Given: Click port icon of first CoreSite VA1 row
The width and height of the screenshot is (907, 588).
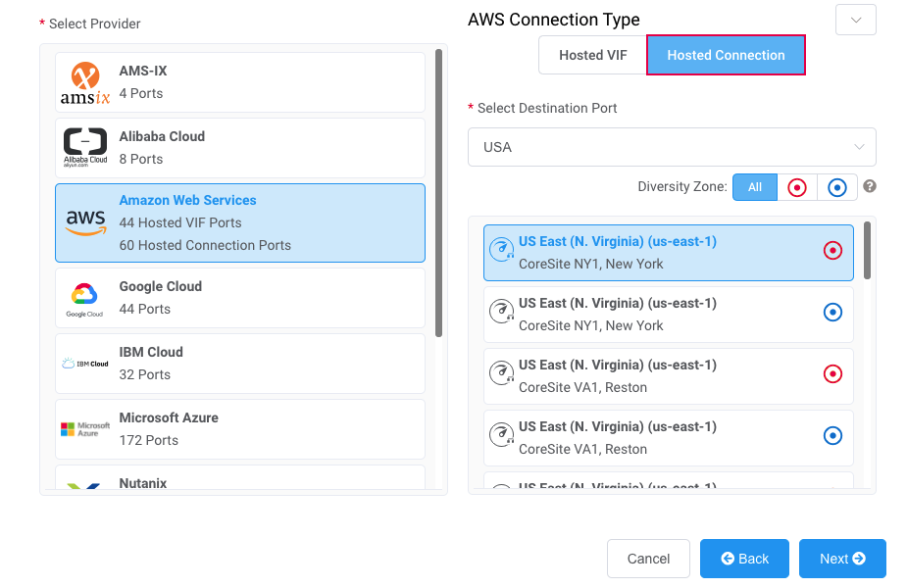Looking at the screenshot, I should (501, 373).
